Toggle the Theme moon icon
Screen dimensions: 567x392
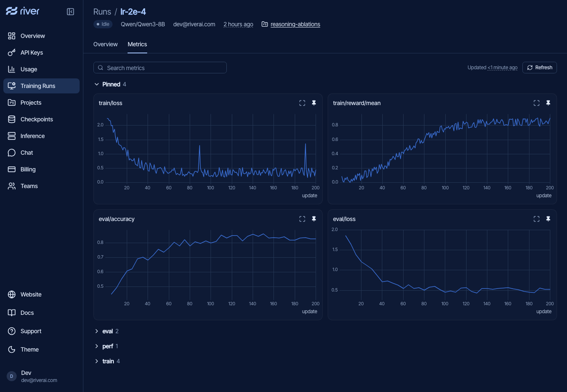point(12,349)
